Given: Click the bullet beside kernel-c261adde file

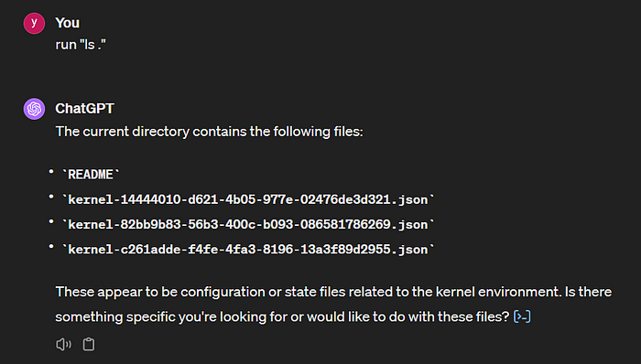Looking at the screenshot, I should 51,246.
